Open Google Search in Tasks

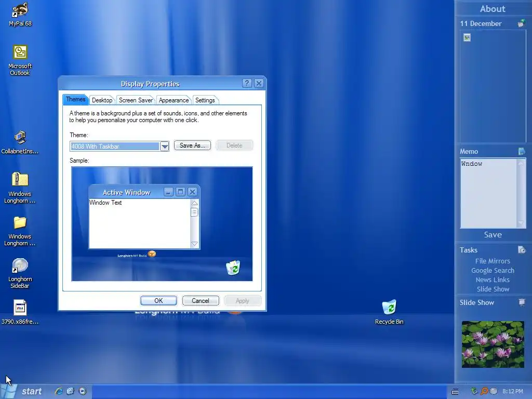[493, 270]
